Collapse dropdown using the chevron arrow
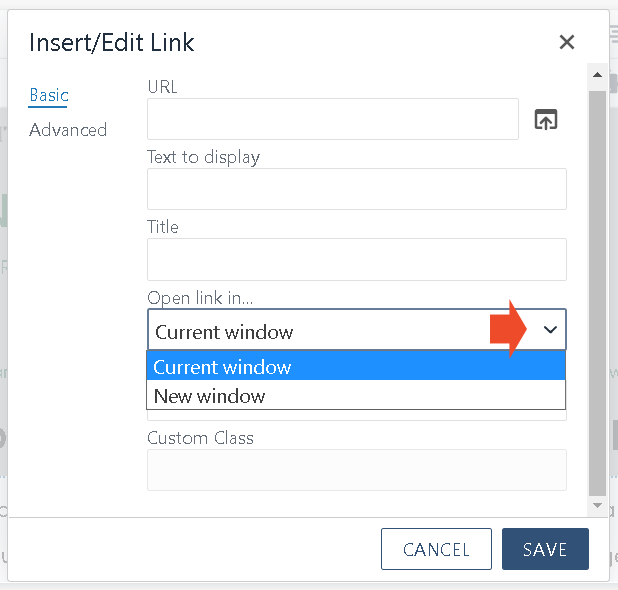Viewport: 618px width, 590px height. pos(550,329)
